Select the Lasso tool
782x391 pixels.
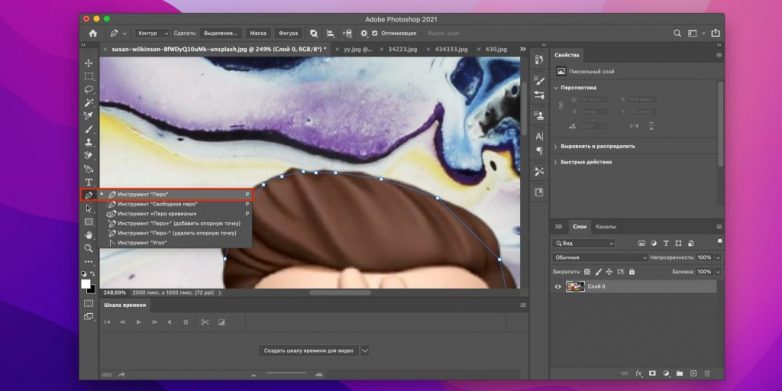(x=89, y=90)
